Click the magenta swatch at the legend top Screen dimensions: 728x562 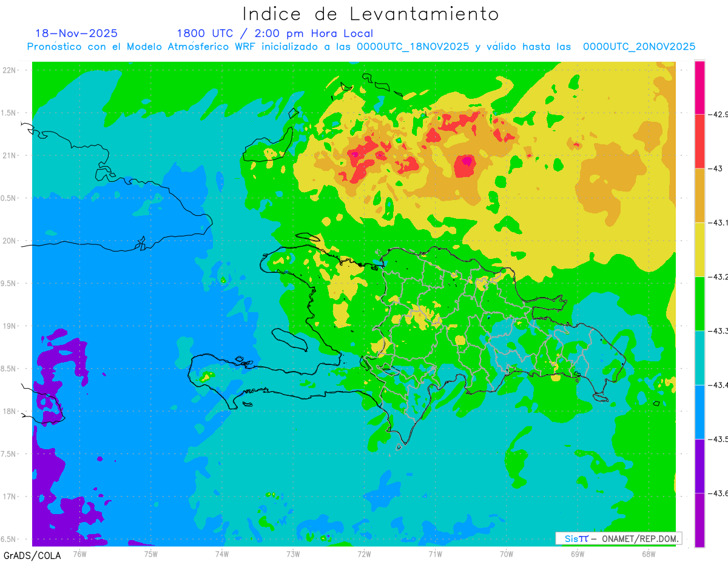point(699,87)
